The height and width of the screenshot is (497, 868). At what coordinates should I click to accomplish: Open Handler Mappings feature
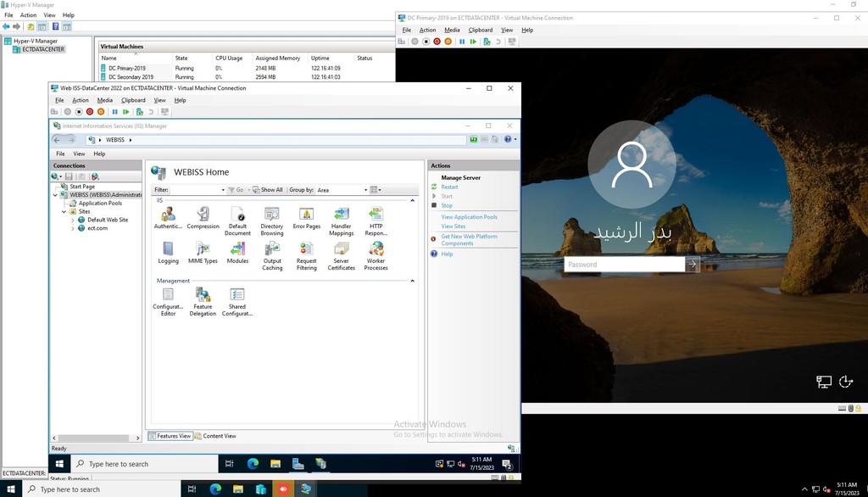coord(341,221)
